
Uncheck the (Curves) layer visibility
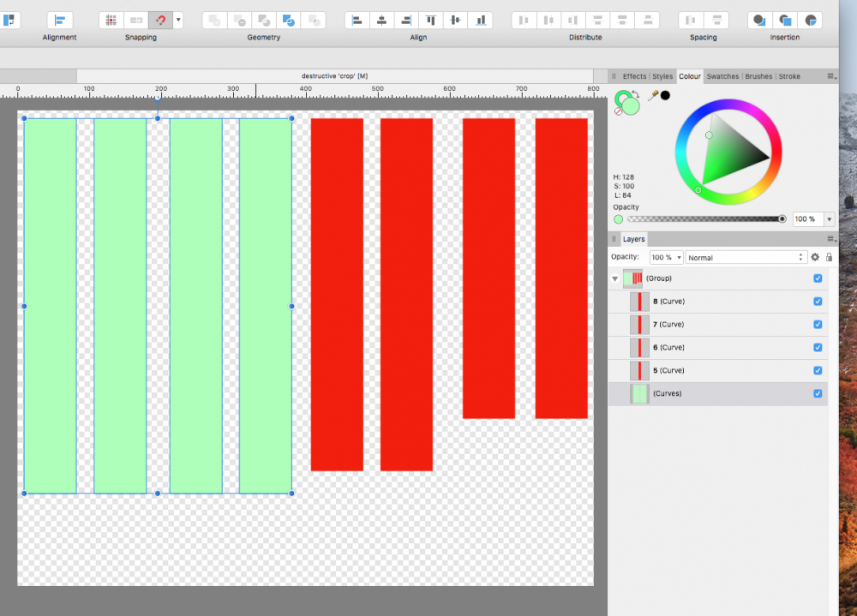[x=818, y=393]
